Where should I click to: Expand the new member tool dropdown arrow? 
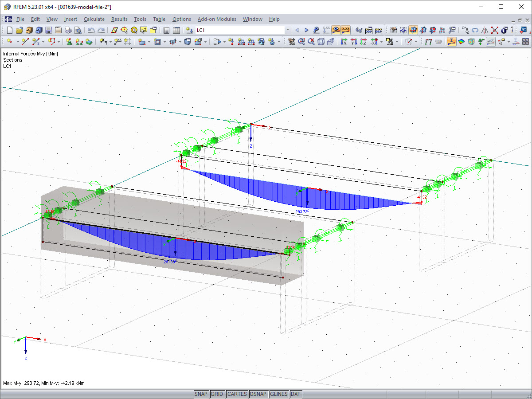[x=43, y=42]
